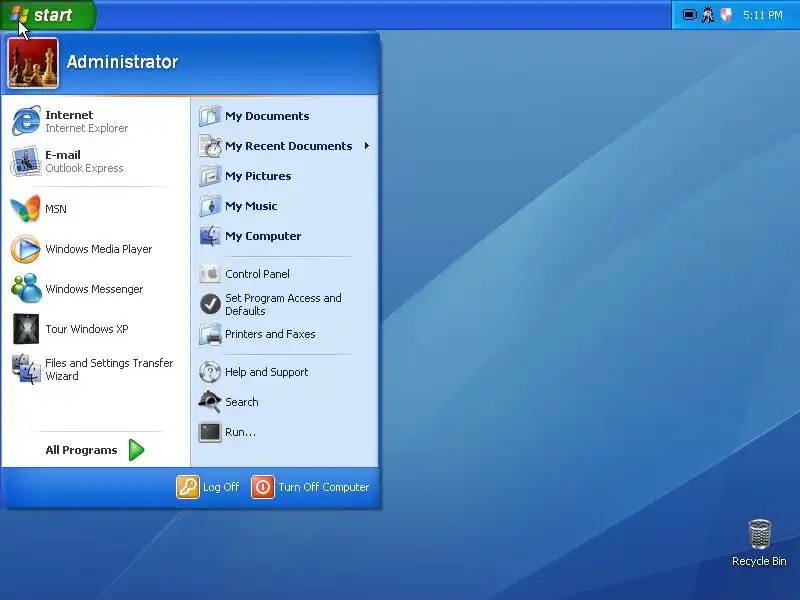The height and width of the screenshot is (600, 800).
Task: Click the Tour Windows XP label
Action: (x=87, y=329)
